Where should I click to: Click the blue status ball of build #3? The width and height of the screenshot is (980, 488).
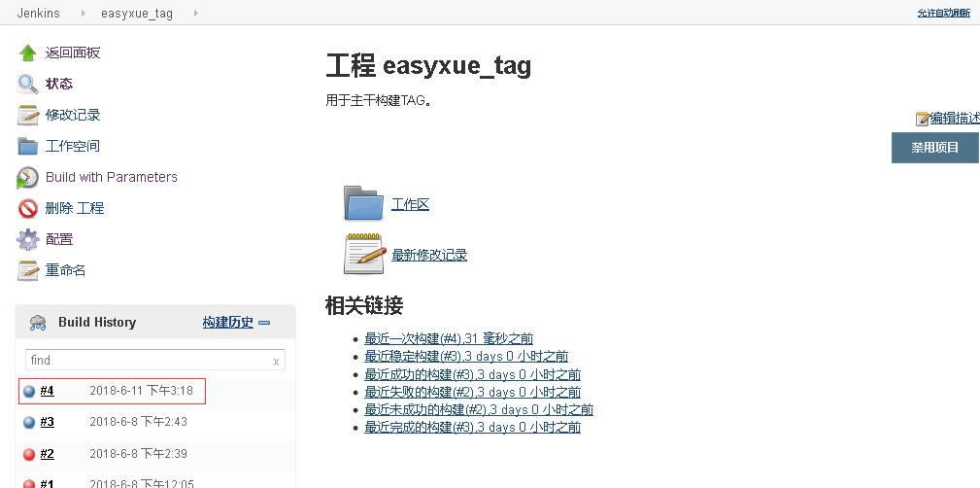pos(29,422)
